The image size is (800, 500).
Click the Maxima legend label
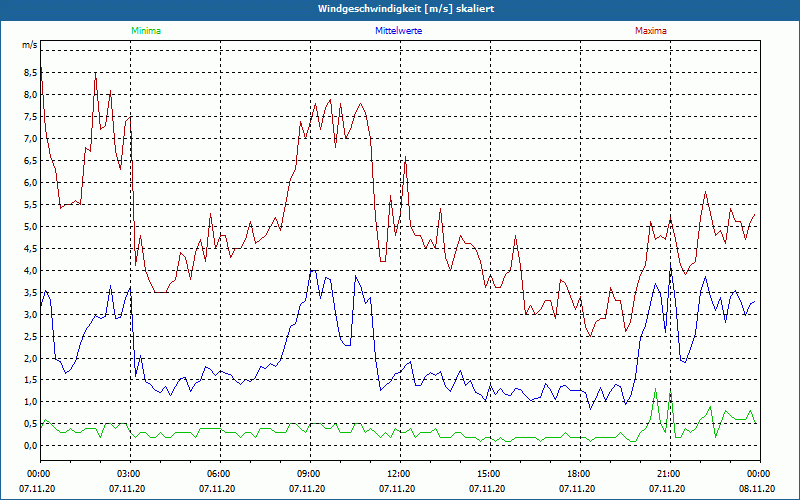pyautogui.click(x=650, y=31)
